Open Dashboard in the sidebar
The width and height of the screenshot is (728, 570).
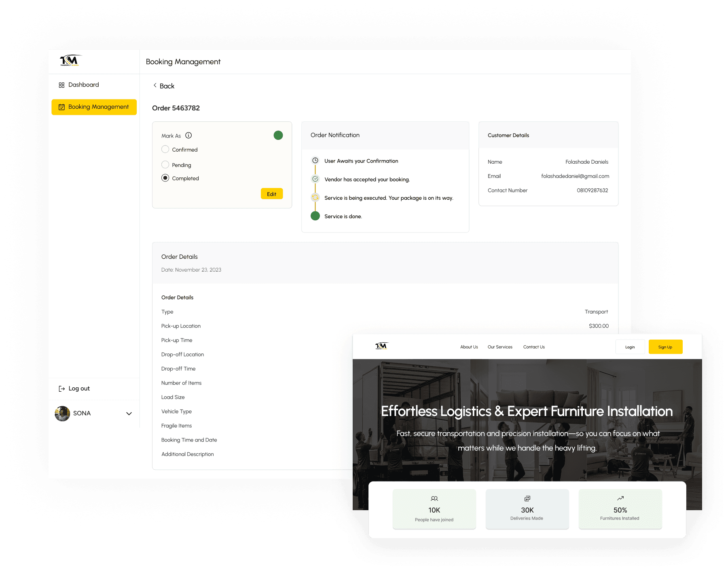(x=94, y=85)
